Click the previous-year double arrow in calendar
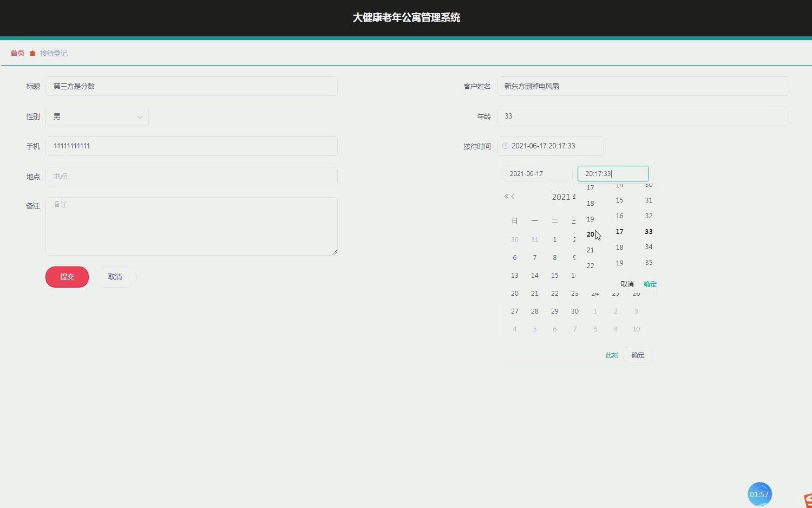The image size is (812, 508). pos(506,197)
